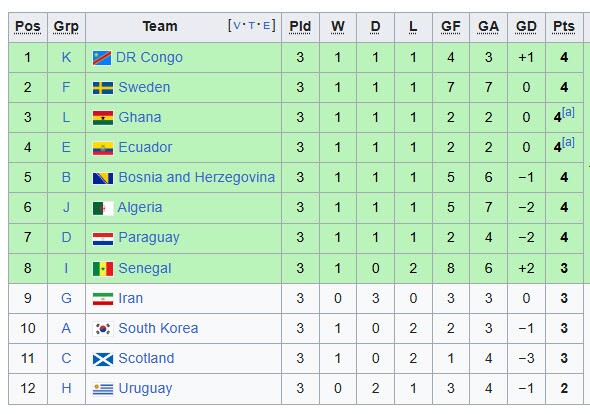Click the South Korea flag icon
The image size is (590, 414).
pyautogui.click(x=103, y=329)
